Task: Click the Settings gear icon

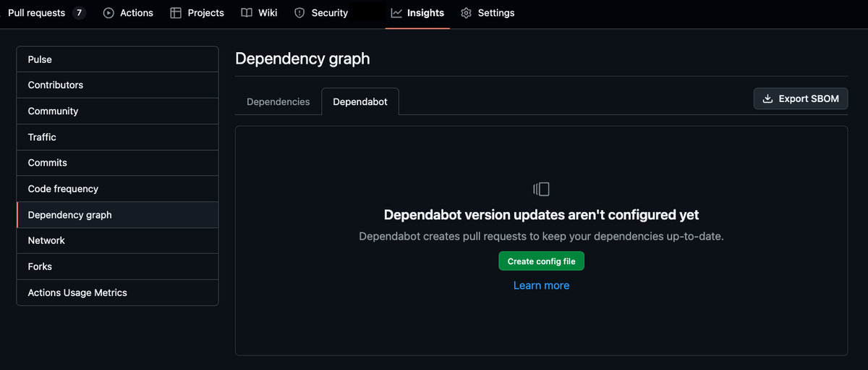Action: click(x=467, y=13)
